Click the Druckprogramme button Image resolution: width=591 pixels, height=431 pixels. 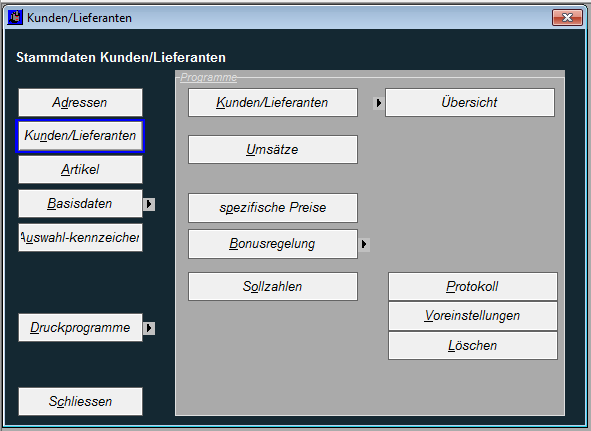[x=80, y=328]
